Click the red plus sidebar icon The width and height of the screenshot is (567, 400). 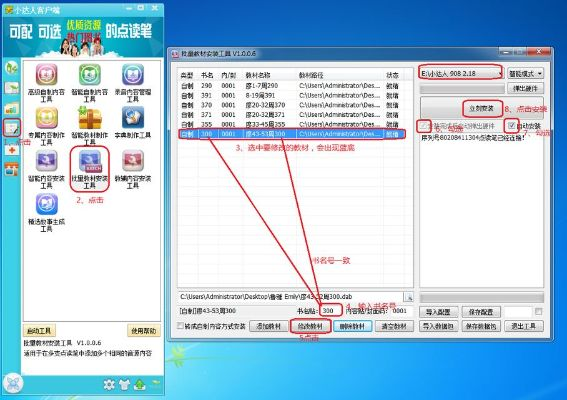pyautogui.click(x=12, y=150)
